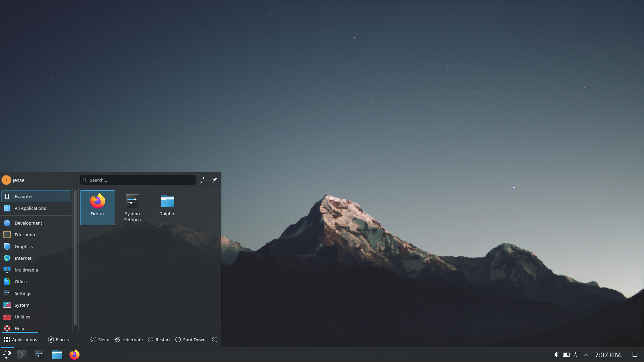Open Dolphin file manager from Favorites

(x=167, y=207)
